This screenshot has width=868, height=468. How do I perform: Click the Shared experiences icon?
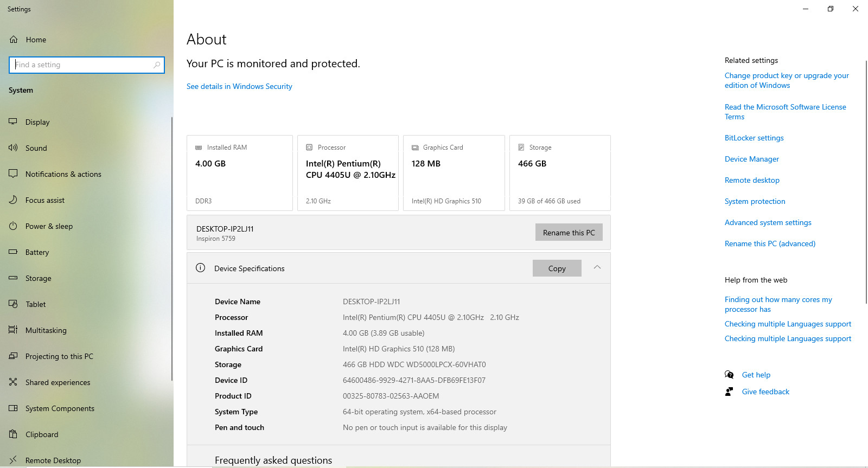coord(13,382)
